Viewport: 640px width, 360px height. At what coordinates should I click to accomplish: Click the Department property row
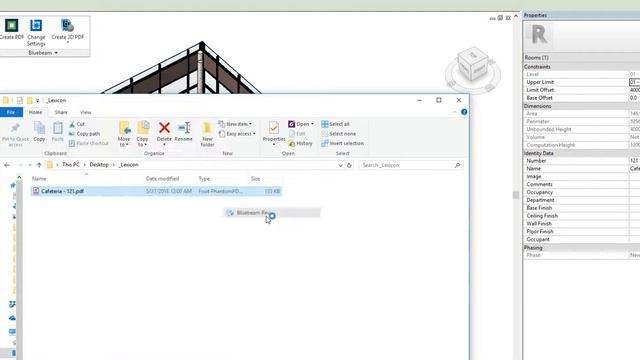(x=582, y=200)
